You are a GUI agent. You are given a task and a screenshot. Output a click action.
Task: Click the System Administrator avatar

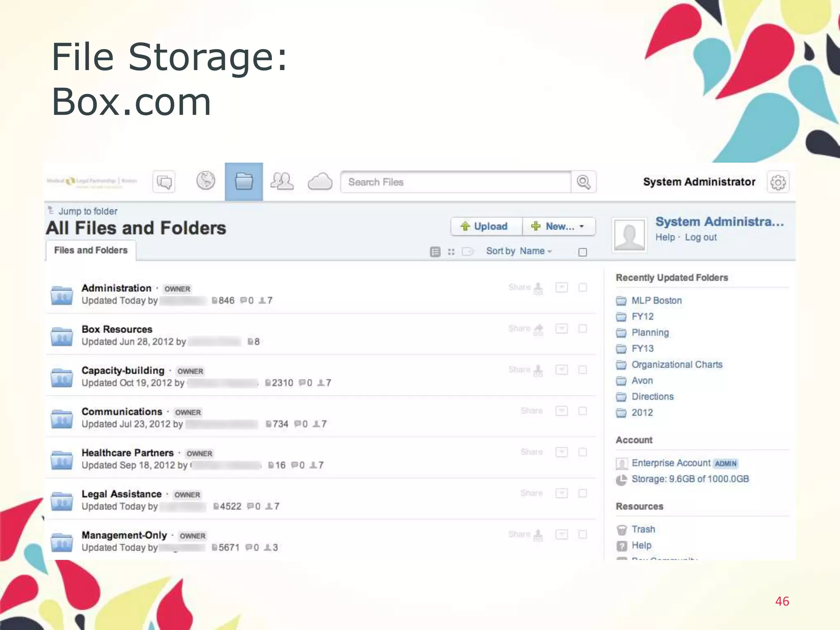pos(629,235)
